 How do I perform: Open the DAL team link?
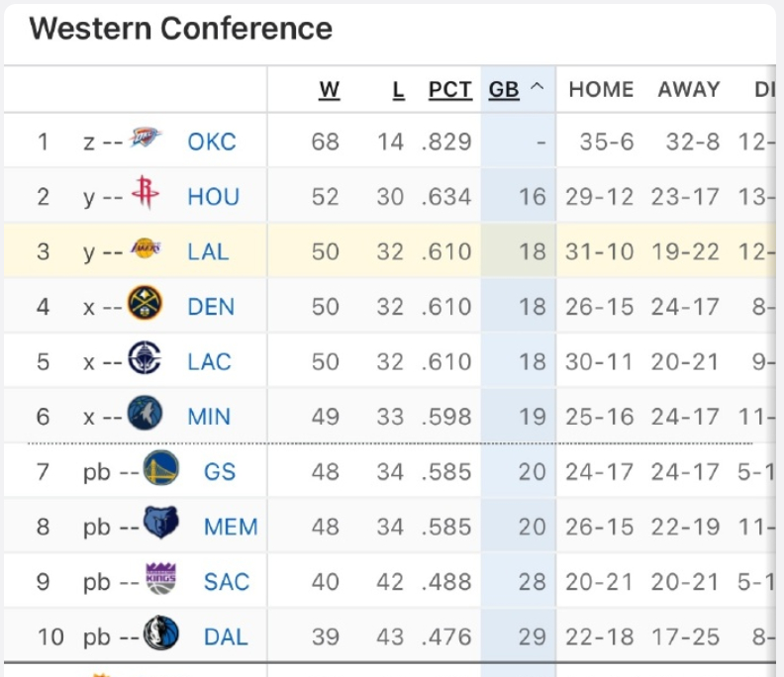(226, 635)
